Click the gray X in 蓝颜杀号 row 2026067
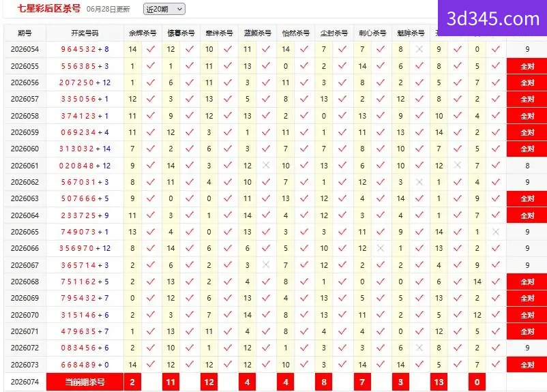 [x=266, y=265]
